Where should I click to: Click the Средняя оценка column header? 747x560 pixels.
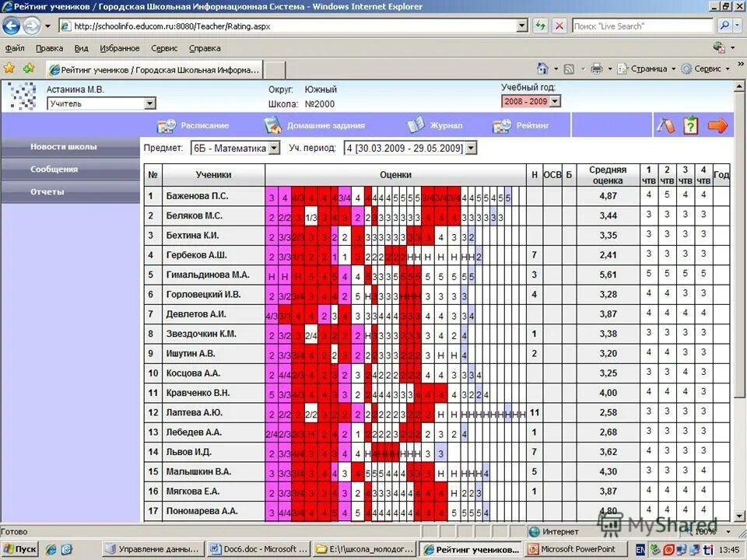point(608,175)
